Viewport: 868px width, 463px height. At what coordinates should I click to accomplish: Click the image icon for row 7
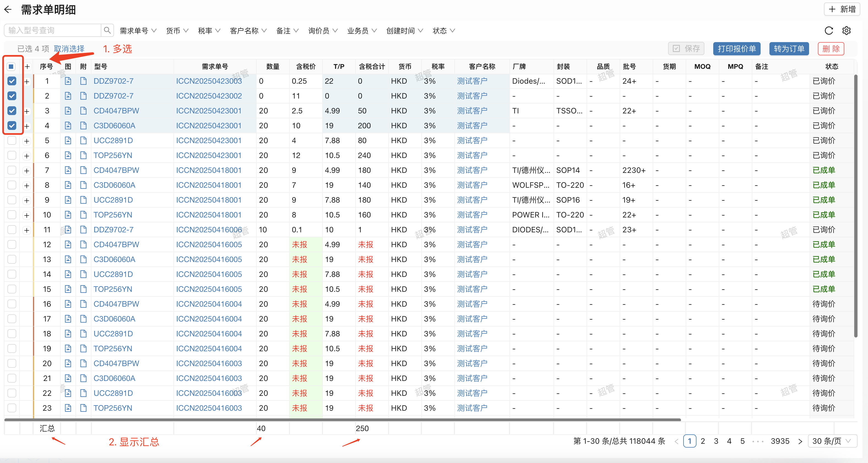pos(68,170)
